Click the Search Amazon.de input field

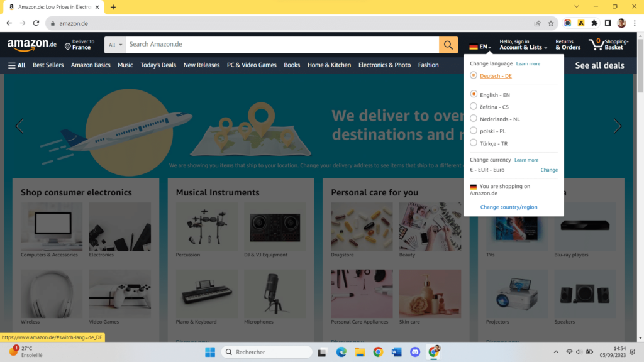point(282,45)
